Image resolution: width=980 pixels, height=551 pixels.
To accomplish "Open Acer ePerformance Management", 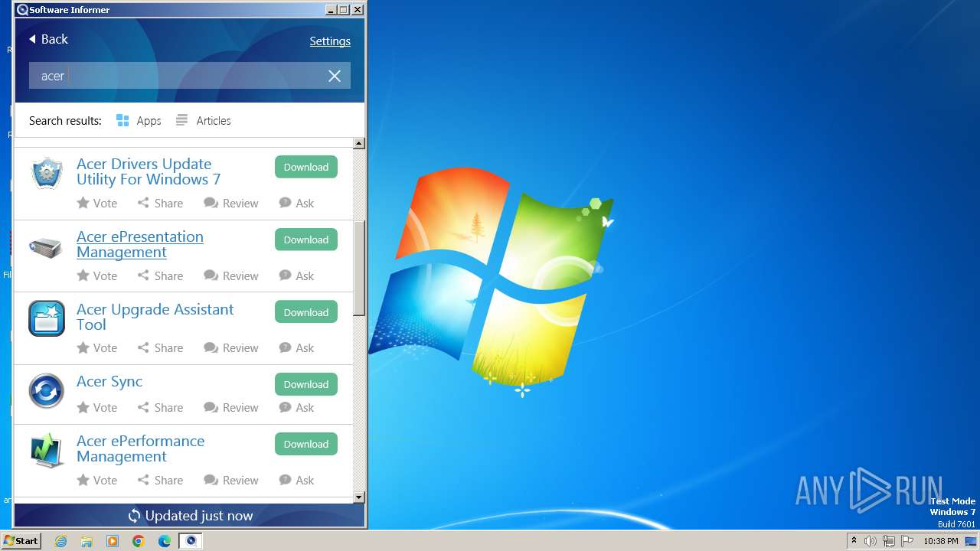I will [x=141, y=448].
